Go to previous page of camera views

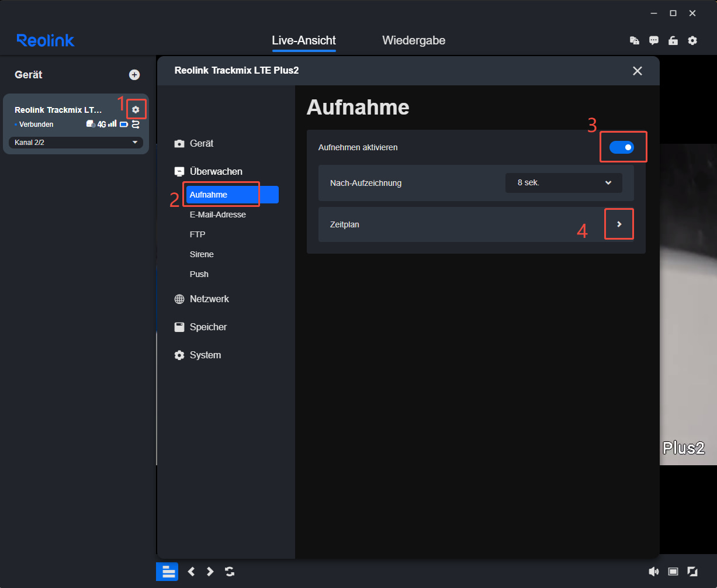191,572
